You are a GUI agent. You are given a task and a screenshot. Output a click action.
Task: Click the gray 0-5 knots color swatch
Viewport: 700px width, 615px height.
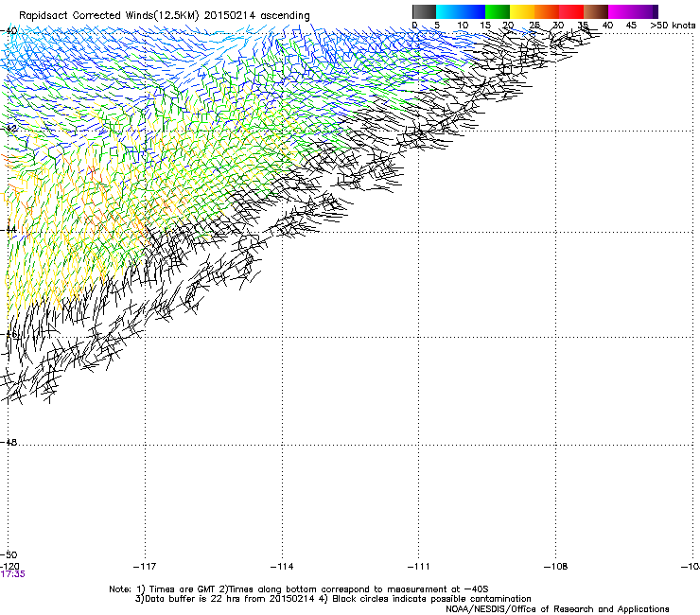tap(424, 11)
